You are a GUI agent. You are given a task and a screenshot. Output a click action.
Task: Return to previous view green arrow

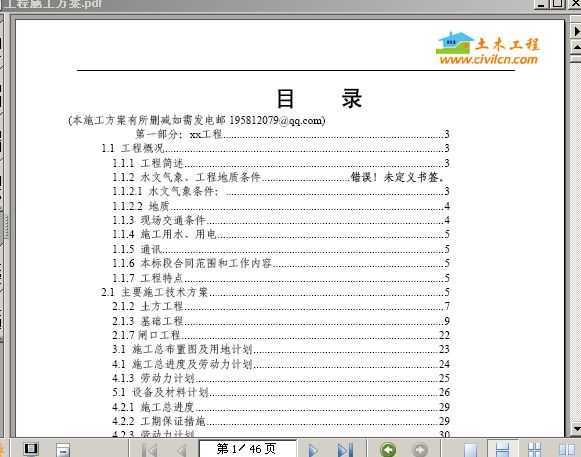pos(388,450)
